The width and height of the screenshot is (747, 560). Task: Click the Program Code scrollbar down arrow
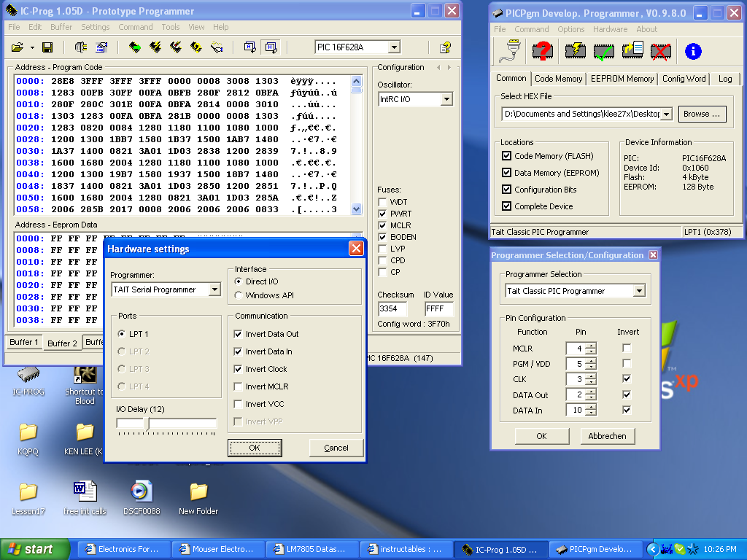click(356, 209)
